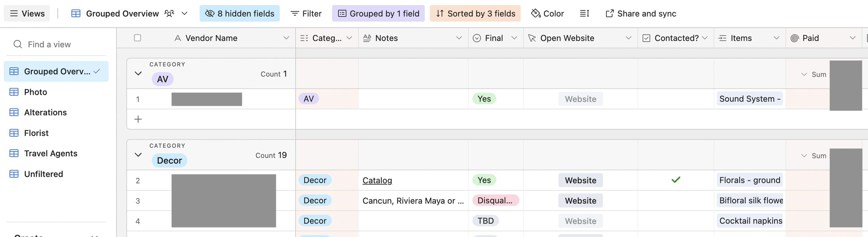868x237 pixels.
Task: Open the 8 hidden fields menu
Action: (x=240, y=14)
